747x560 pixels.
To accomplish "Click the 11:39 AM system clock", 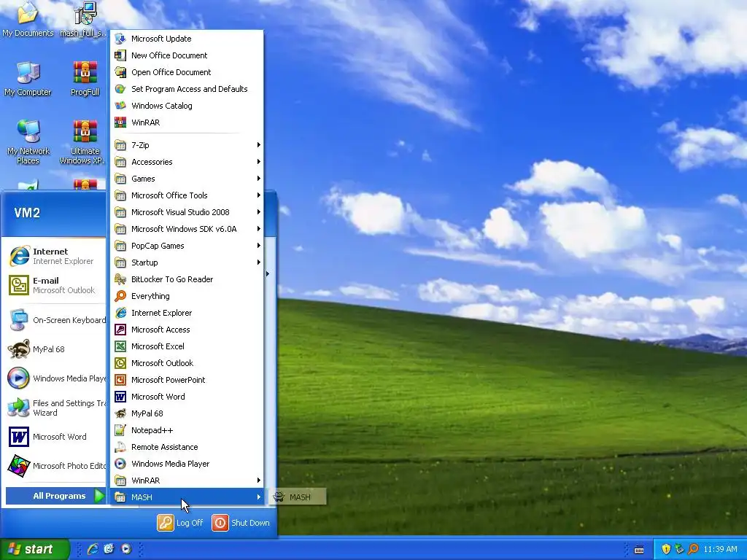I will (x=720, y=549).
